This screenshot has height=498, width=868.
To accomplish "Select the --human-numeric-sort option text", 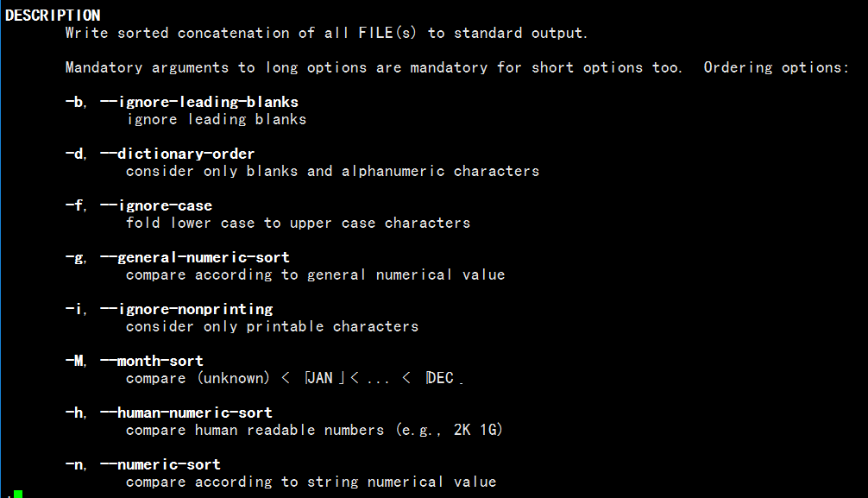I will (x=186, y=413).
